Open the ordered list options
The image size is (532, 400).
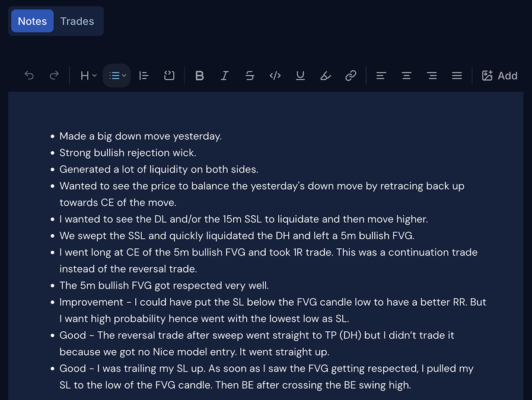[x=144, y=75]
